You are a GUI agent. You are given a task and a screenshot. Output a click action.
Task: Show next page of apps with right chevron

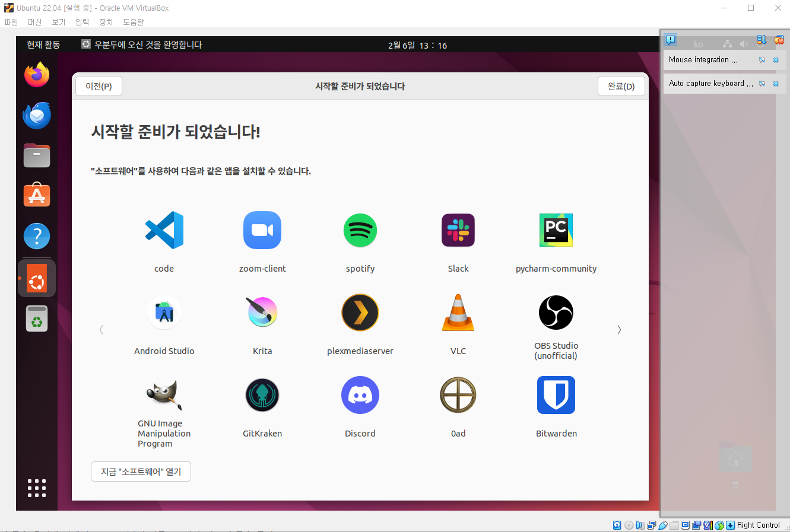pos(619,330)
